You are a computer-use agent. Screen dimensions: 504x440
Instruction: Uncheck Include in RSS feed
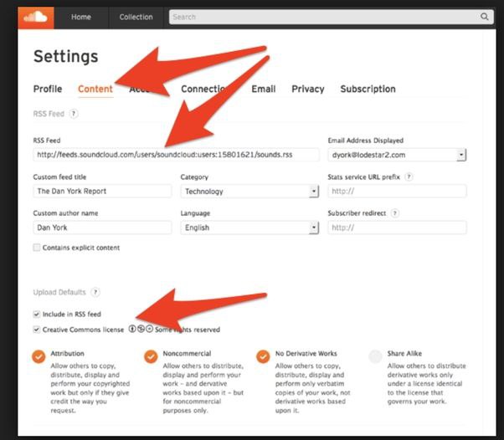37,314
